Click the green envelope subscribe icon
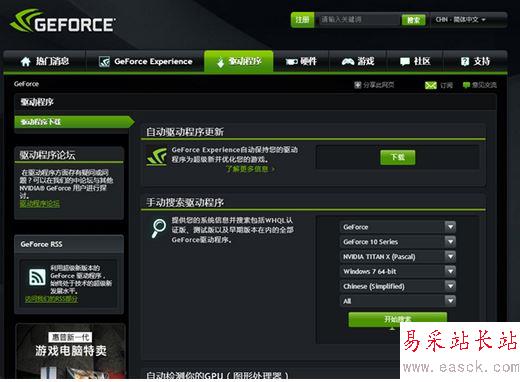The height and width of the screenshot is (382, 520). point(431,85)
